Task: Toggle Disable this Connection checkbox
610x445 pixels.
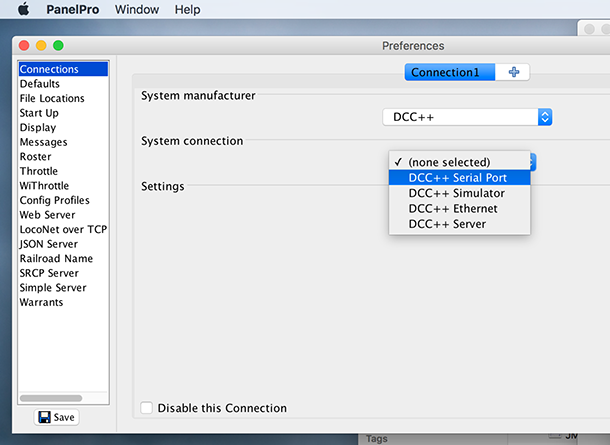Action: pyautogui.click(x=146, y=408)
